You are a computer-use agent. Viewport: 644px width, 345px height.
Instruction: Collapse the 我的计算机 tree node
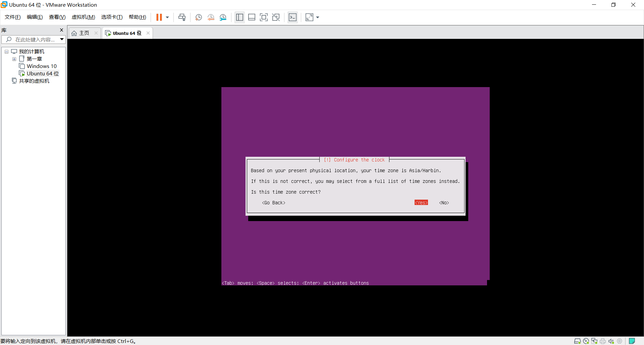(6, 52)
